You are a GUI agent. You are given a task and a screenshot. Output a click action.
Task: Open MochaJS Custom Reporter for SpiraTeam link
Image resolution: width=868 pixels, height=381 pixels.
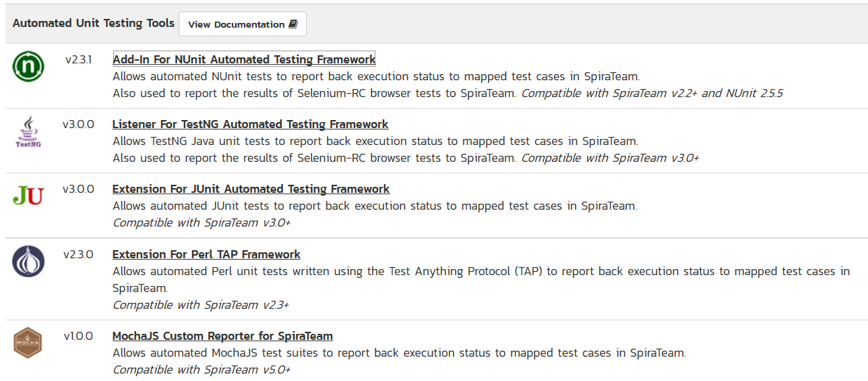pos(222,336)
